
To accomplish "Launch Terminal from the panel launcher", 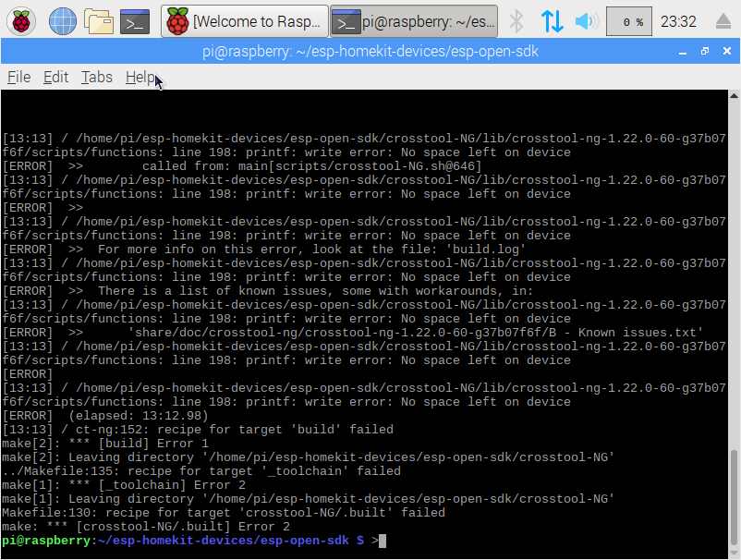I will click(135, 20).
